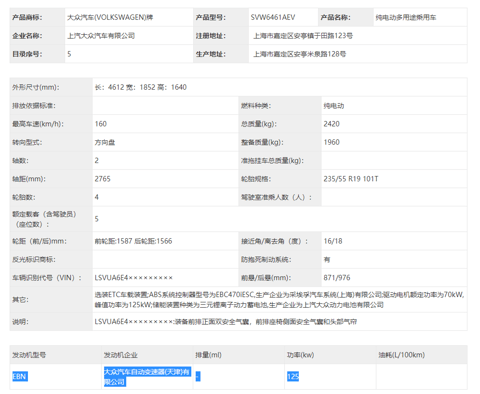Click the highlighted power value 125
Screen dimensions: 480x394
click(x=293, y=377)
